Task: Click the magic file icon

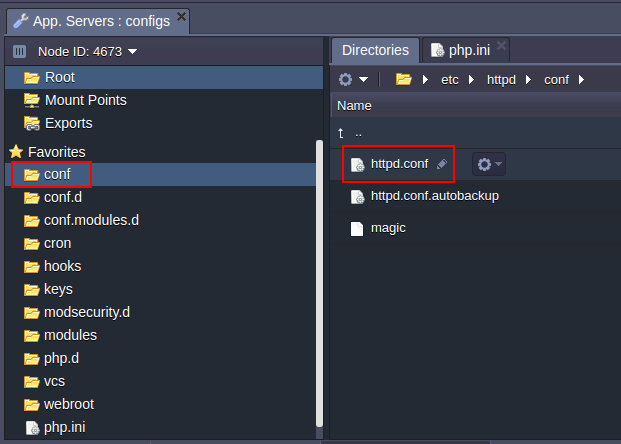Action: 357,229
